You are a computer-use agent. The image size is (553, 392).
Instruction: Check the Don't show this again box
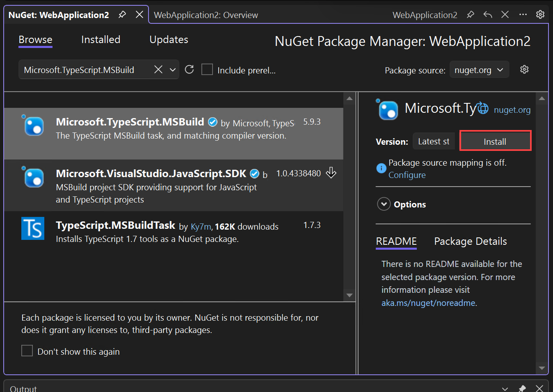pos(27,351)
